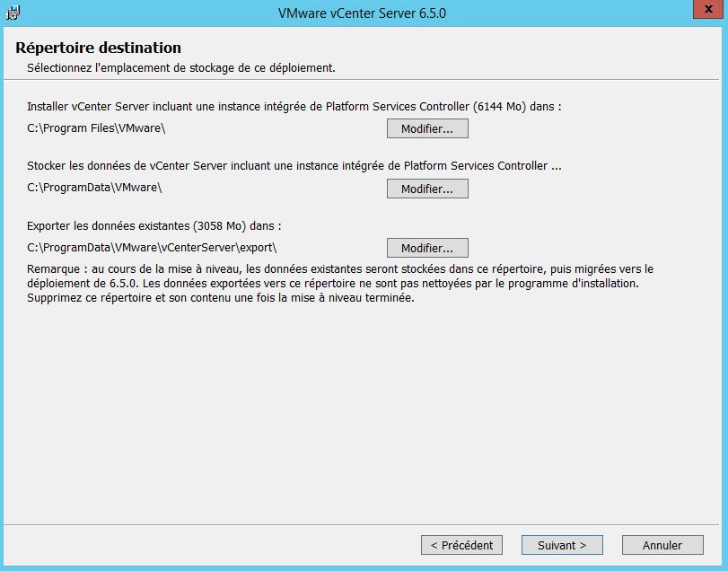Modify the vCenterServer\export directory
Viewport: 728px width, 571px height.
[427, 248]
